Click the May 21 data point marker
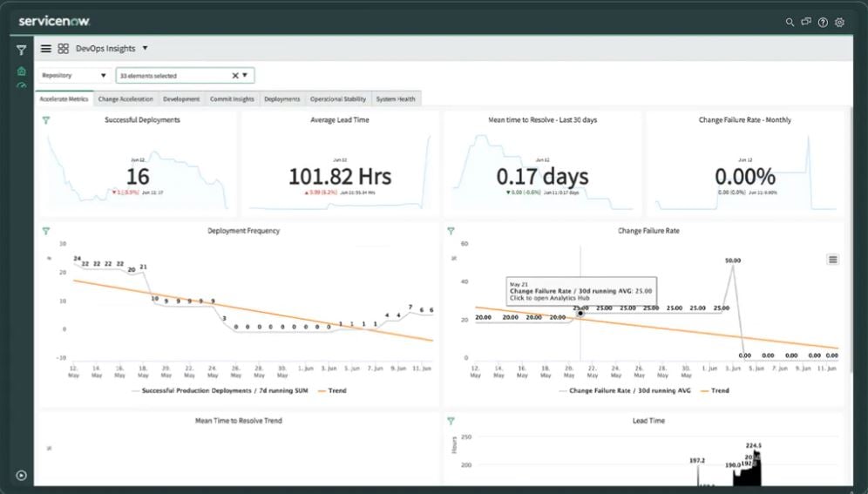 580,314
